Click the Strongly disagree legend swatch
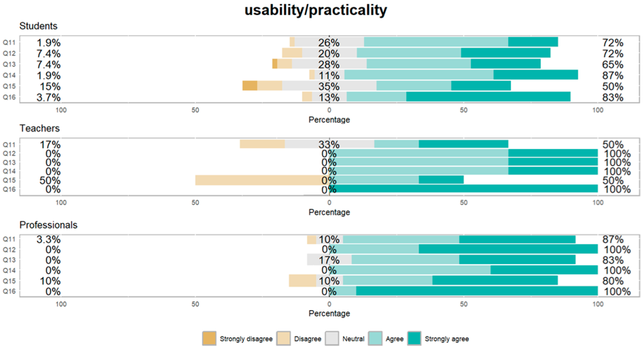The image size is (644, 350). point(209,338)
